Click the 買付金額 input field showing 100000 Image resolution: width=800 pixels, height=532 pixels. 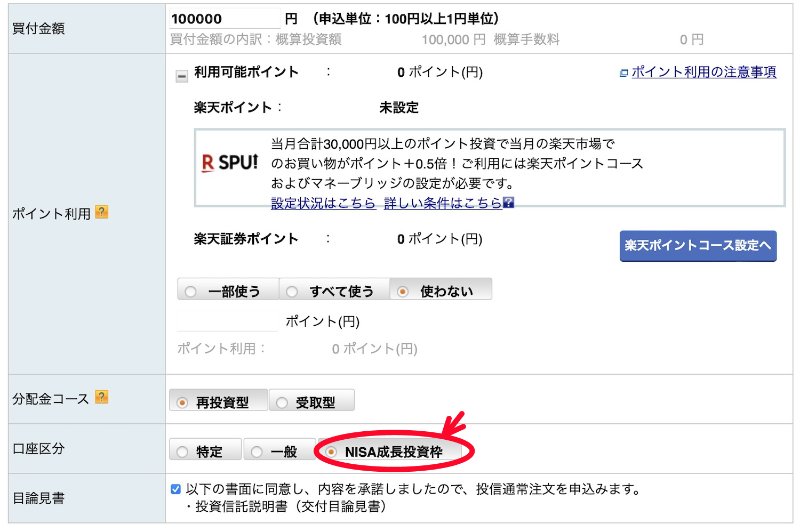pyautogui.click(x=225, y=19)
